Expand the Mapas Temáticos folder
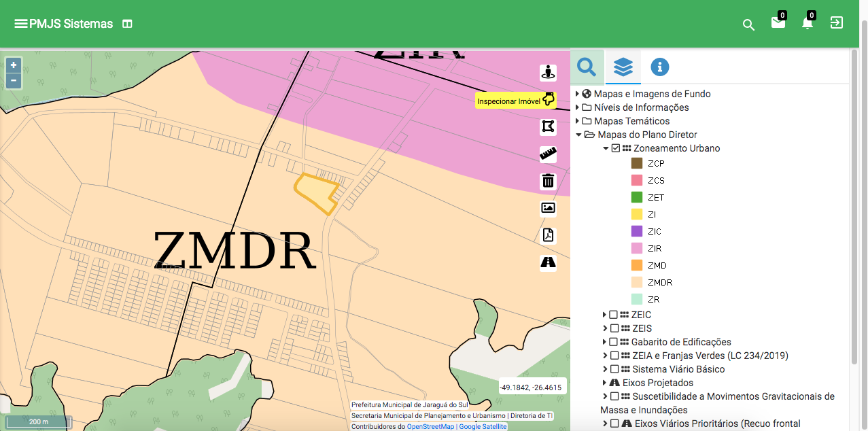The width and height of the screenshot is (868, 431). tap(577, 120)
